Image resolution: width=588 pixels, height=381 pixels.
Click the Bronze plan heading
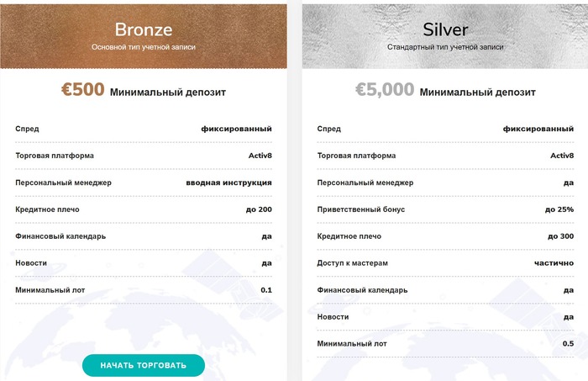pos(144,29)
